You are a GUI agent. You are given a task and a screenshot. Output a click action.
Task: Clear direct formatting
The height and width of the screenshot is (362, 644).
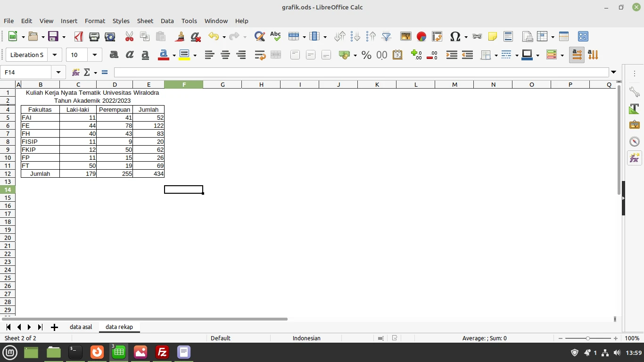[x=196, y=36]
